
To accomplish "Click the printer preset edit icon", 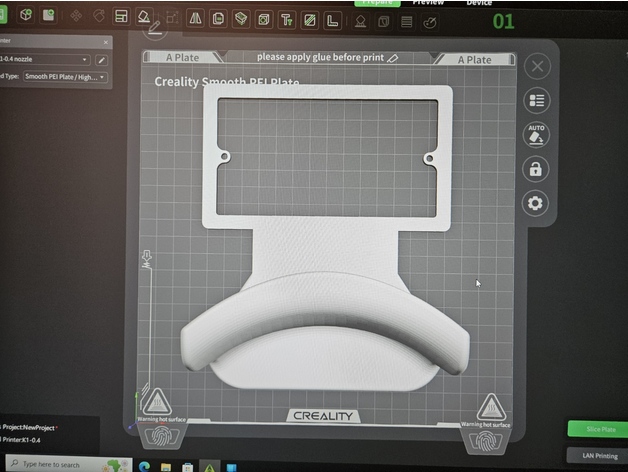I will [x=101, y=60].
